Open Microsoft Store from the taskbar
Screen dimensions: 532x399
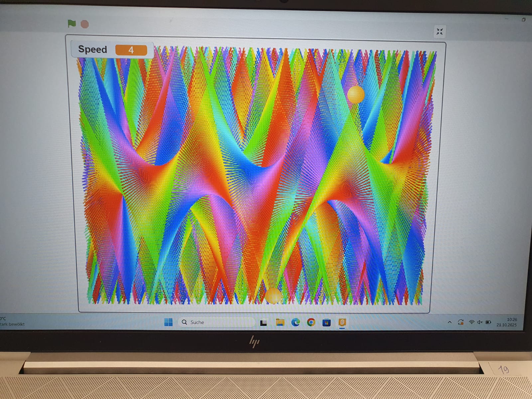pos(327,323)
